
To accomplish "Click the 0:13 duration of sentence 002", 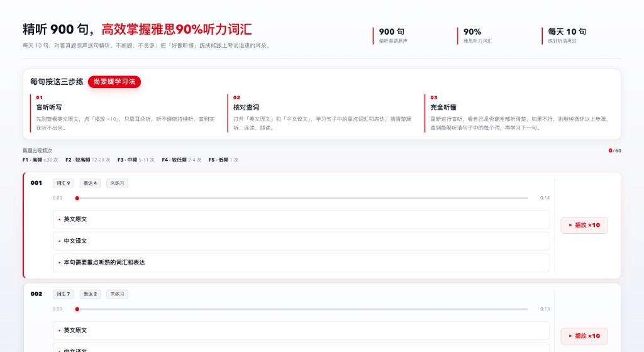I will tap(545, 309).
